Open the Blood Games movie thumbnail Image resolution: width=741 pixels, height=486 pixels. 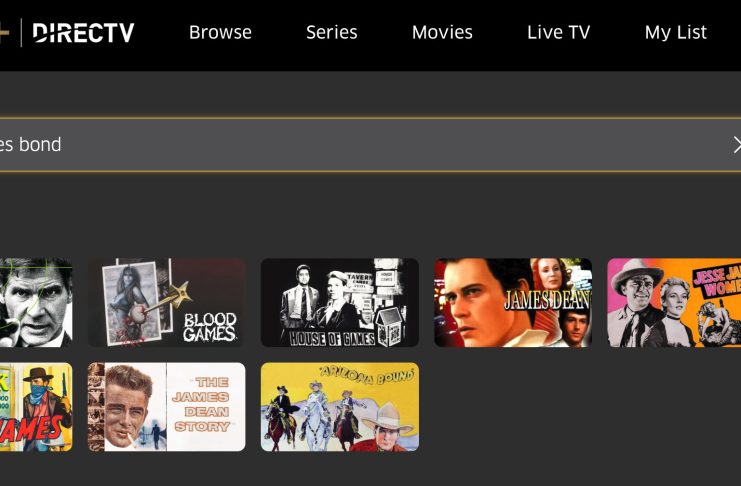point(166,303)
